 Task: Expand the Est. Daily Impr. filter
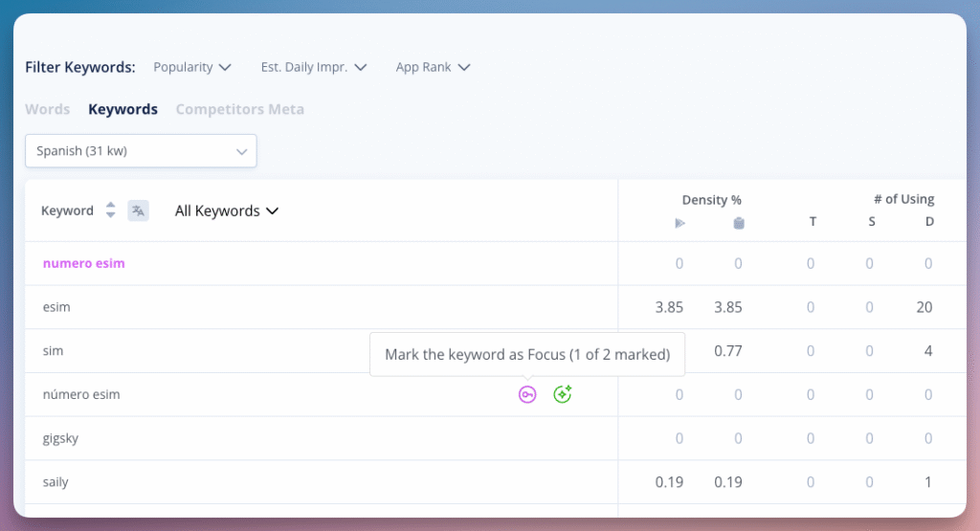click(314, 67)
